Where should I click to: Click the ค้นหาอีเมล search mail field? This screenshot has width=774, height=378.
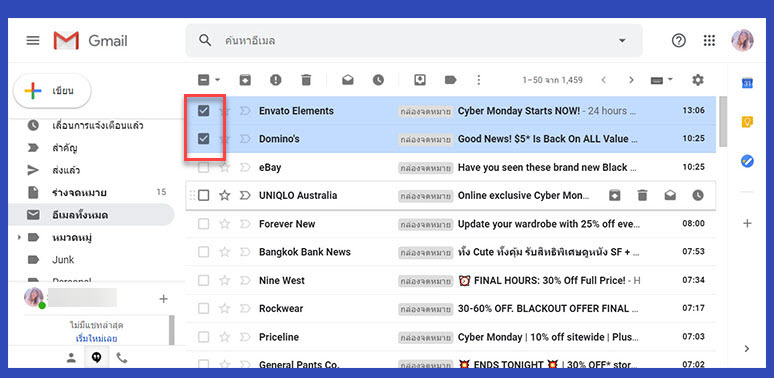414,40
